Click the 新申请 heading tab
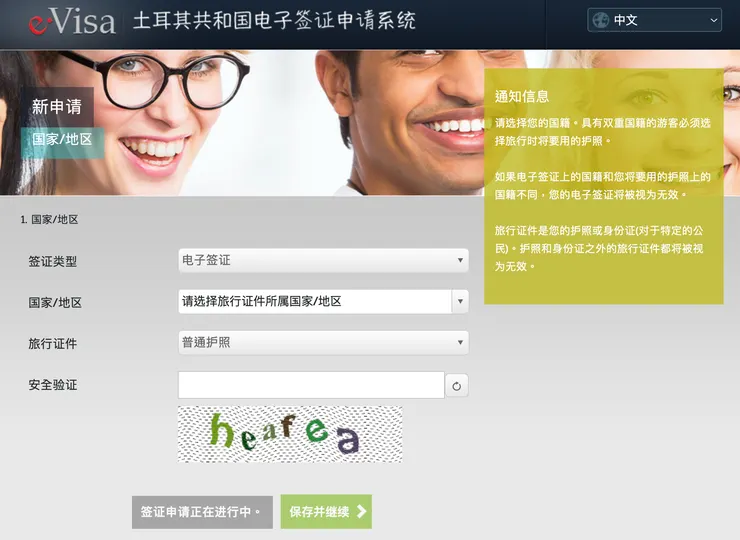This screenshot has height=540, width=740. point(57,107)
